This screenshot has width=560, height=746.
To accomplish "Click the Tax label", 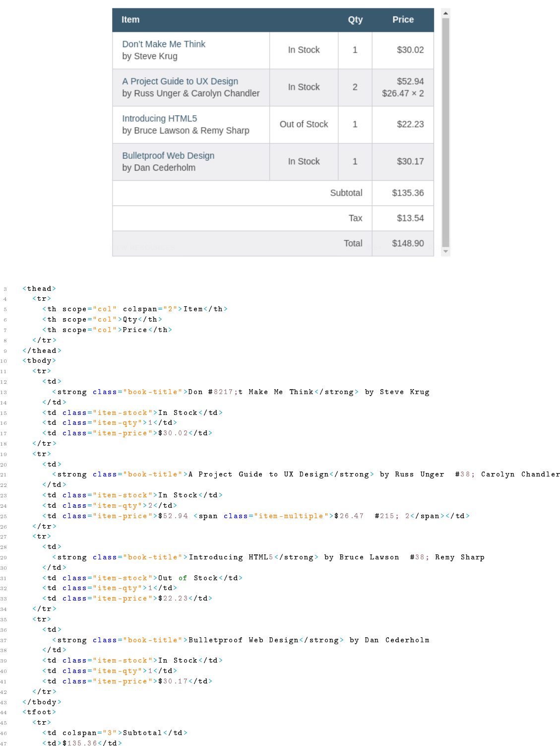I will (355, 218).
